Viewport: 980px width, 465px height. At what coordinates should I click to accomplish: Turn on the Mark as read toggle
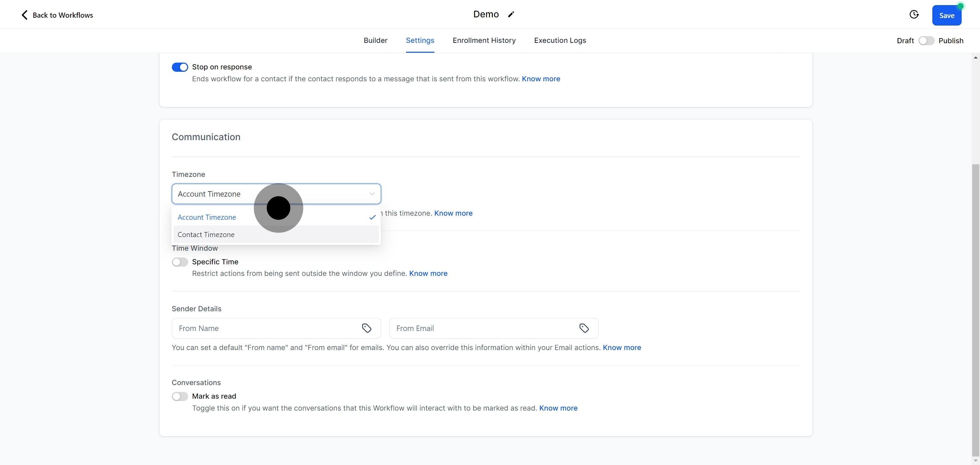[x=180, y=397]
